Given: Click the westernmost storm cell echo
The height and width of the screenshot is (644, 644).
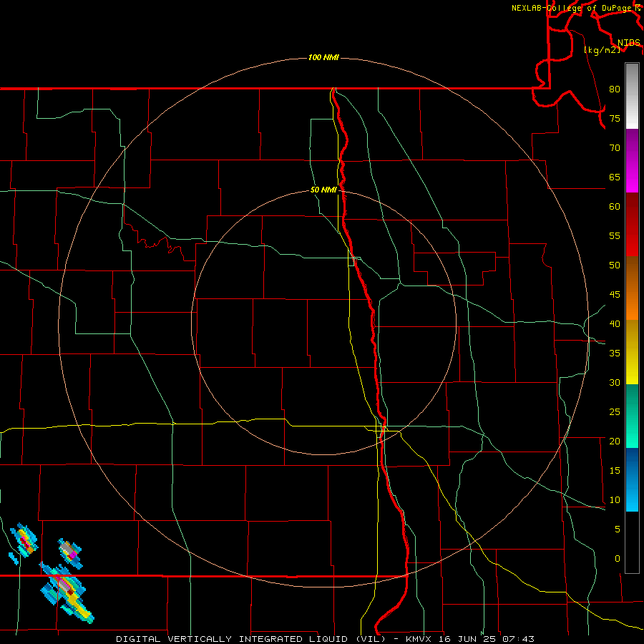Looking at the screenshot, I should [24, 542].
